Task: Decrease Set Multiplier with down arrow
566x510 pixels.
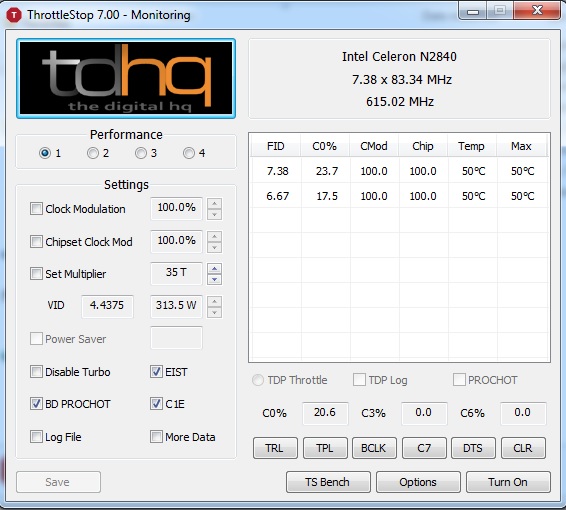Action: [x=215, y=280]
